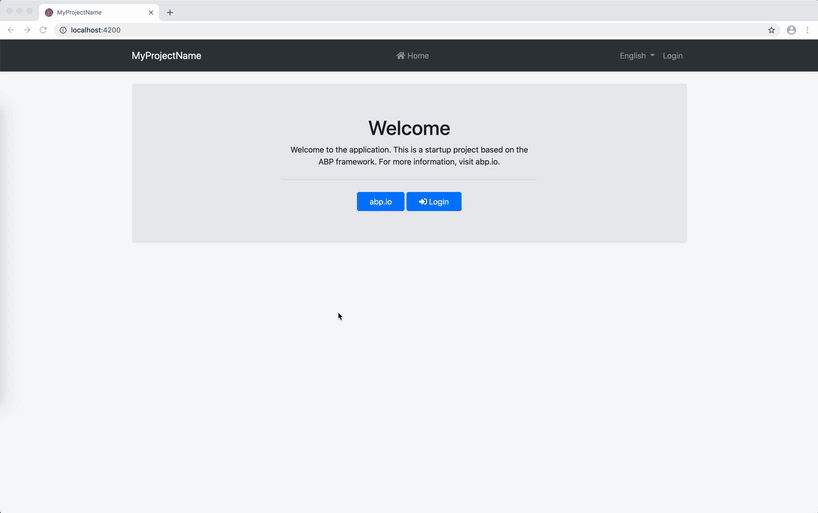View site information icon beside localhost URL

(63, 30)
